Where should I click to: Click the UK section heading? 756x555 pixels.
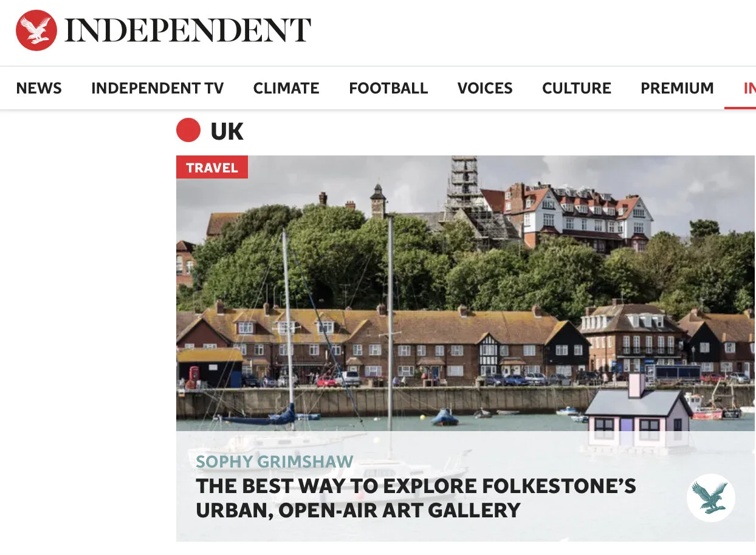227,131
